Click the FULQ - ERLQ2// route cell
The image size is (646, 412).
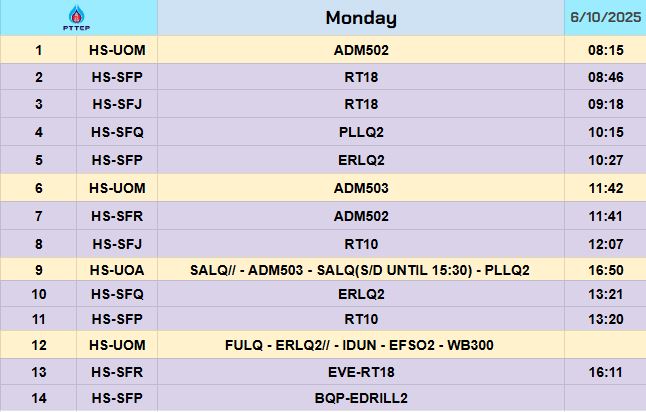point(360,345)
